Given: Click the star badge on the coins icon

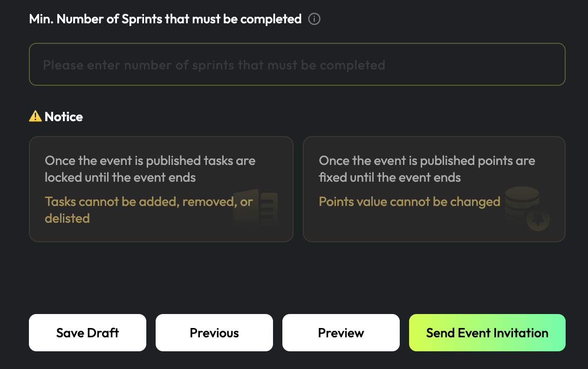Looking at the screenshot, I should pos(539,220).
